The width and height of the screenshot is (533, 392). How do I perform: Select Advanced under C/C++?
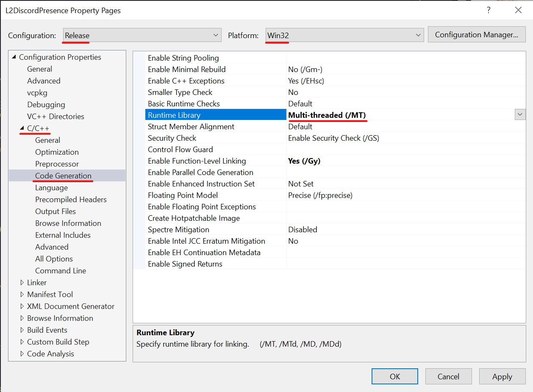click(52, 247)
